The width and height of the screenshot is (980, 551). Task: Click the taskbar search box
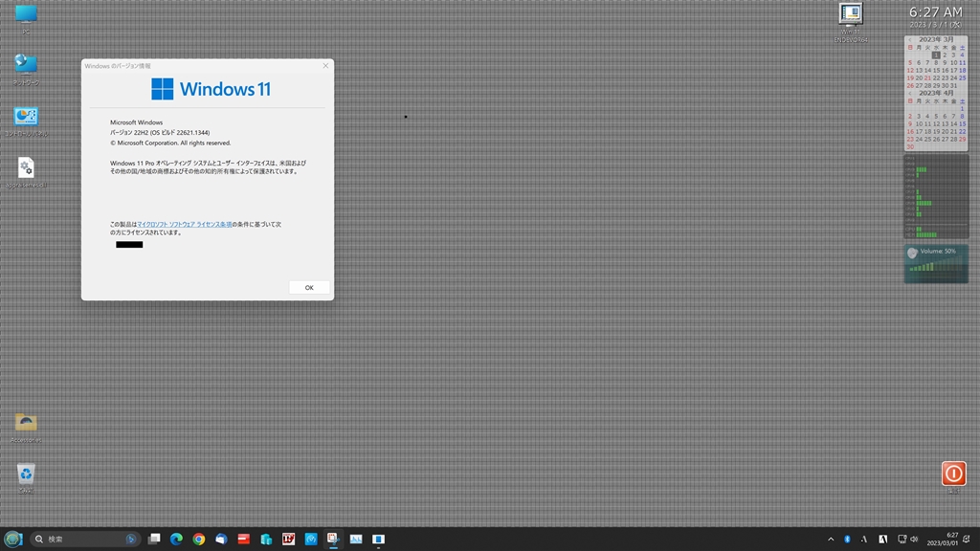tap(84, 539)
